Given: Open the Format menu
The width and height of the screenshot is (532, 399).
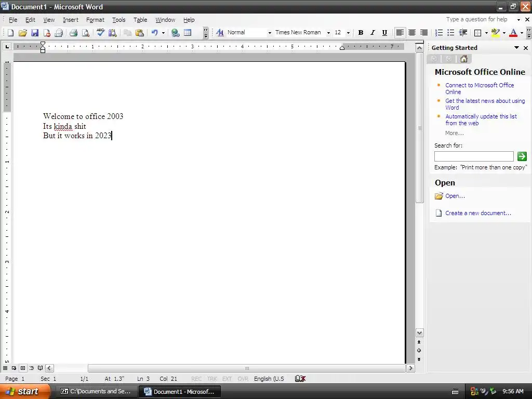Looking at the screenshot, I should click(95, 20).
